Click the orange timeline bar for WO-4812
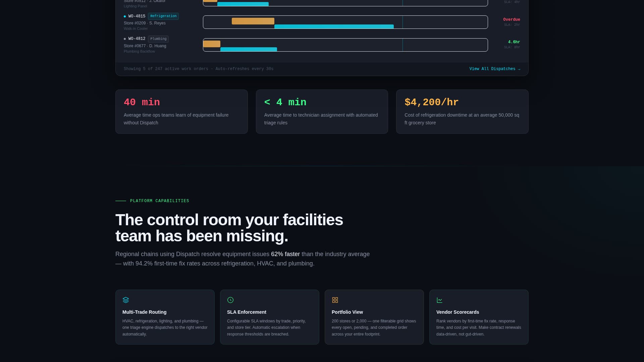The width and height of the screenshot is (644, 362). point(212,44)
